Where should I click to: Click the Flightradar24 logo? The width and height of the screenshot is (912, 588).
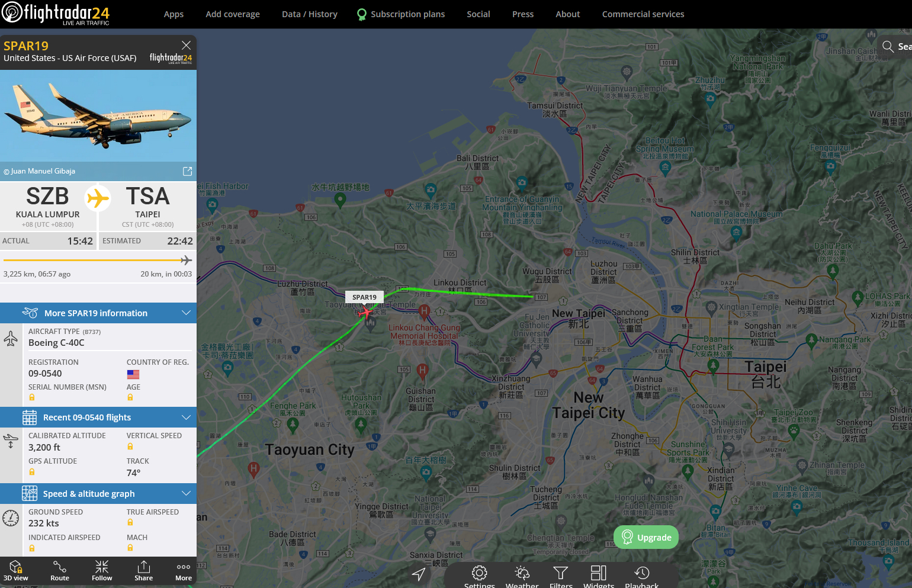[x=56, y=14]
